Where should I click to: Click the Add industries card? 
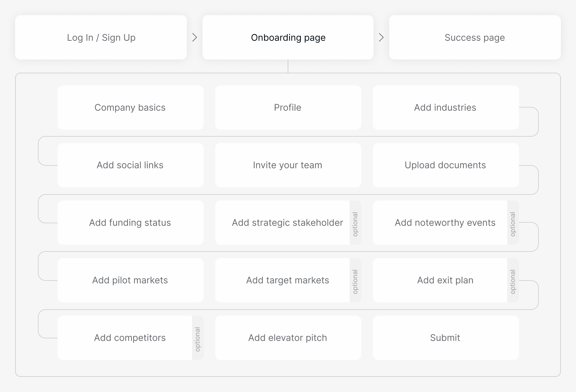[x=446, y=108]
